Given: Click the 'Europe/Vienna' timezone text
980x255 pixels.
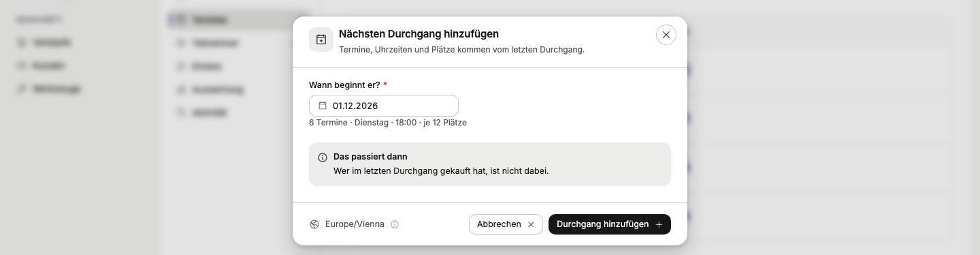Looking at the screenshot, I should (x=355, y=224).
